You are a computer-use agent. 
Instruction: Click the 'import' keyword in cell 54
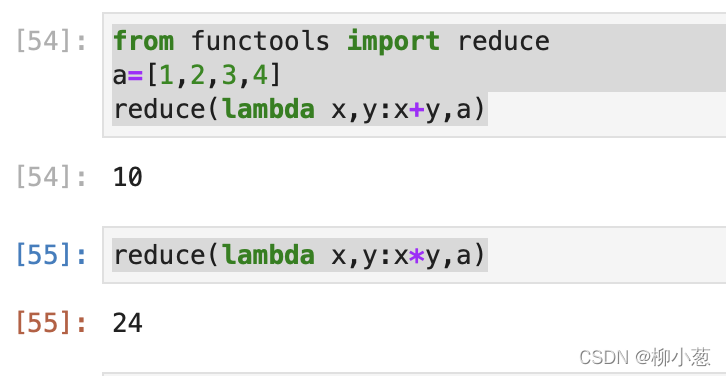[394, 42]
